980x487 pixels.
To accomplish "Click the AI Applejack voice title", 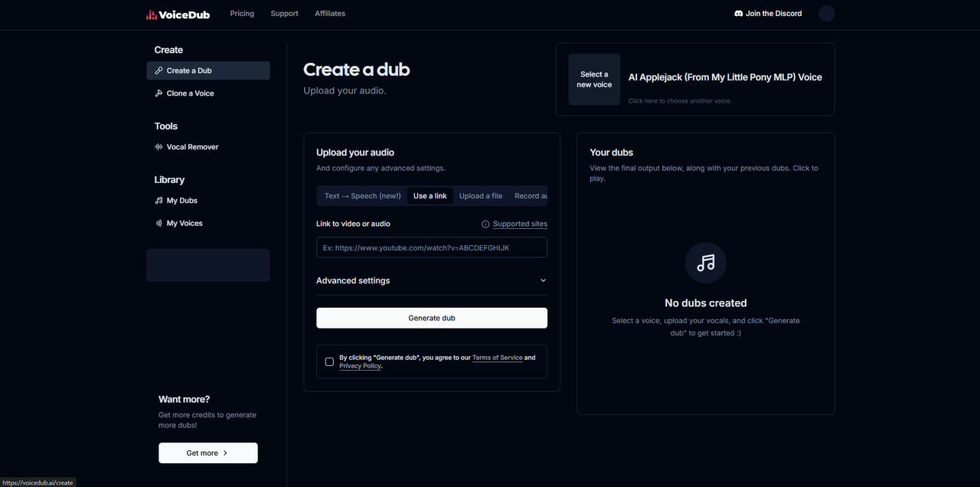I will (x=725, y=77).
